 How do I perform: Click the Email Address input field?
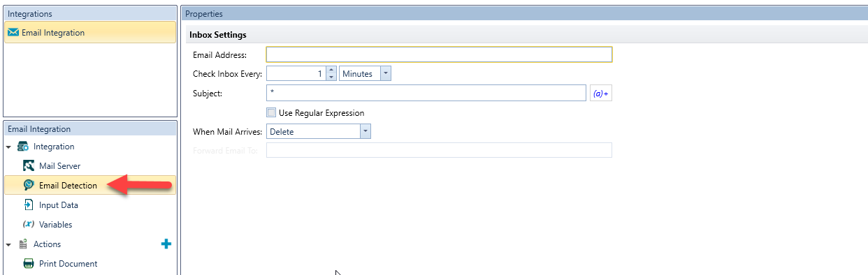click(x=439, y=54)
